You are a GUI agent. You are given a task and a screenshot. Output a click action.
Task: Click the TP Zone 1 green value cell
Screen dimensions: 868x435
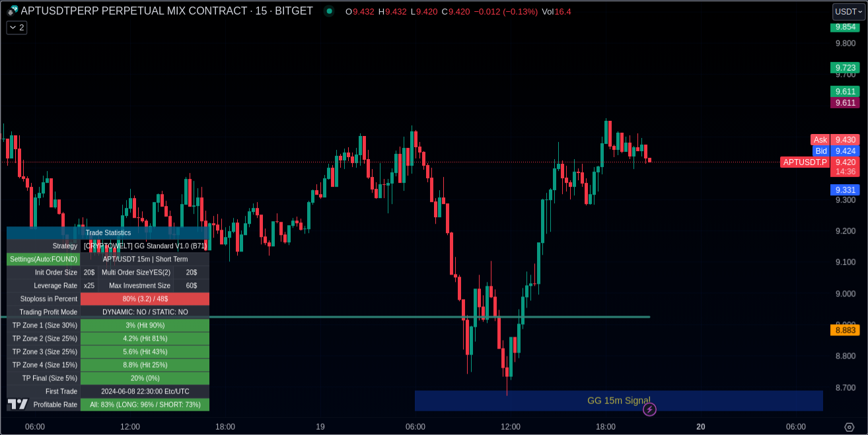145,325
